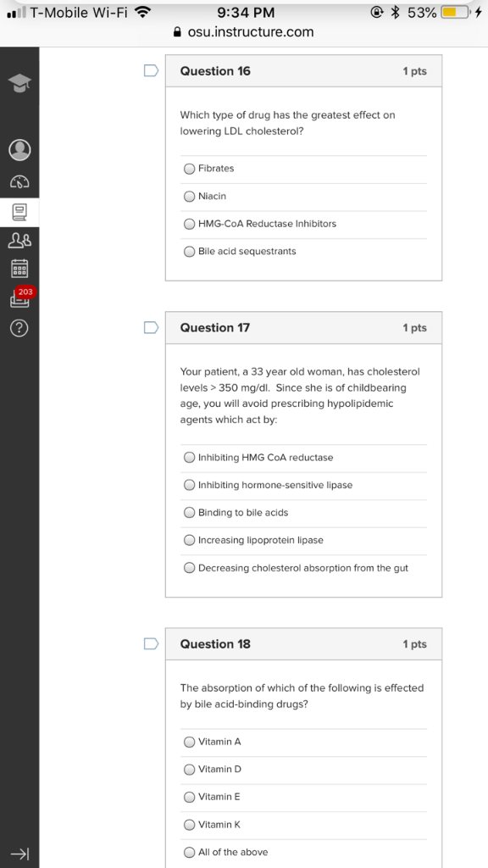
Task: Tap the osu.instructure.com address bar
Action: point(244,32)
